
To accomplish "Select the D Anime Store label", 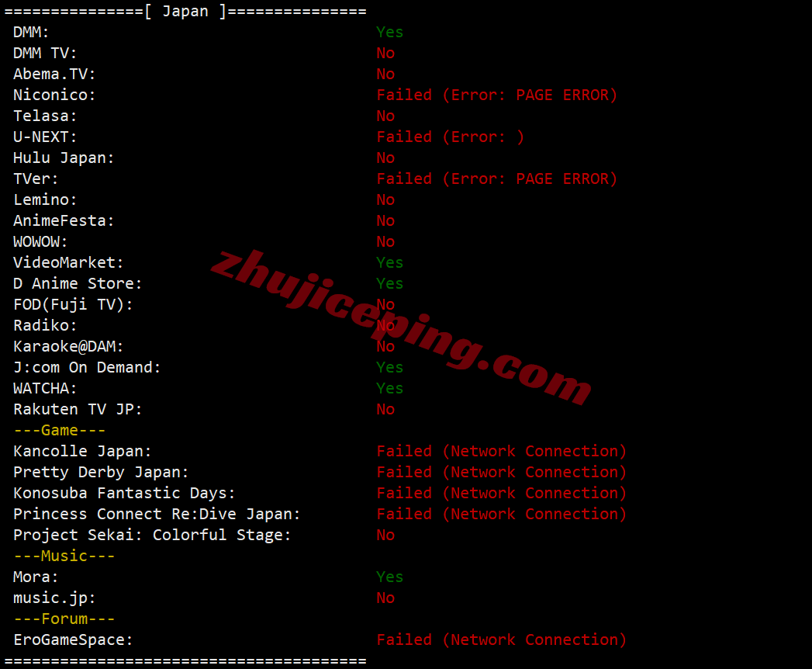I will tap(78, 283).
